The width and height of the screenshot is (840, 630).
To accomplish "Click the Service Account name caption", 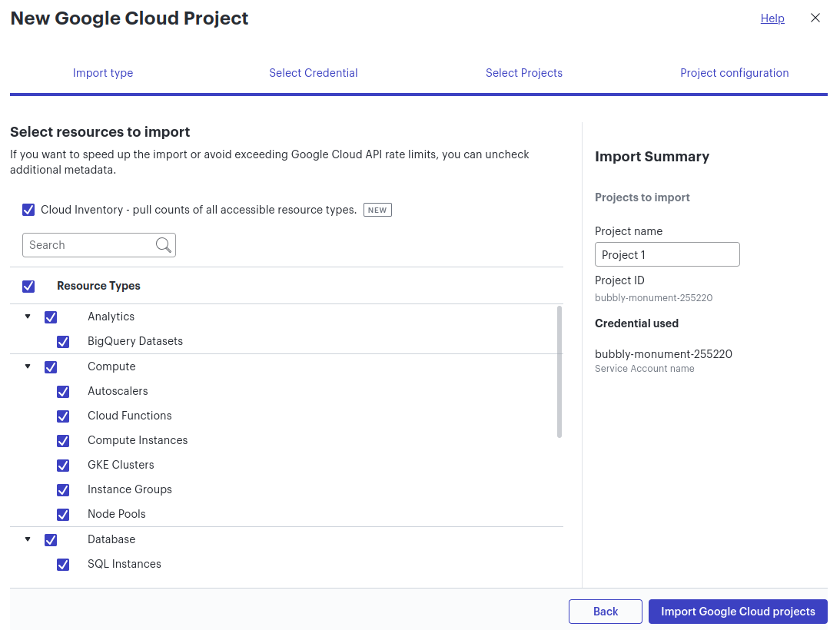I will point(645,369).
